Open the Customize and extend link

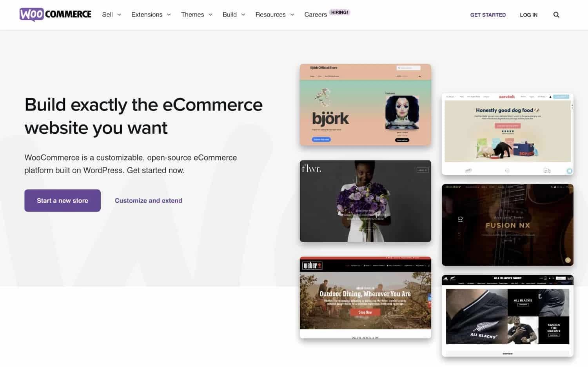(148, 200)
